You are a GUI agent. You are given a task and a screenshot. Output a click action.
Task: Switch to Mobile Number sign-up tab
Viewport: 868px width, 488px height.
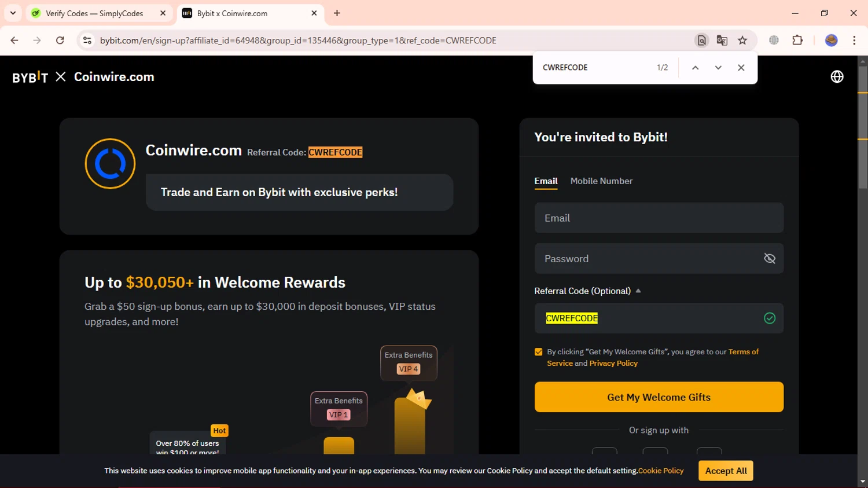(x=601, y=181)
